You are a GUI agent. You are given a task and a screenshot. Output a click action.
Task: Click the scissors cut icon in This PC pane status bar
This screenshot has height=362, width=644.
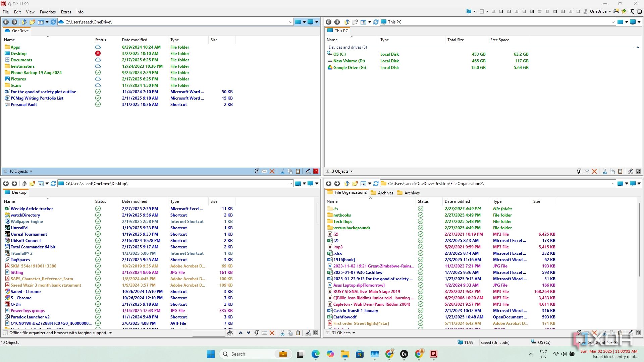605,171
